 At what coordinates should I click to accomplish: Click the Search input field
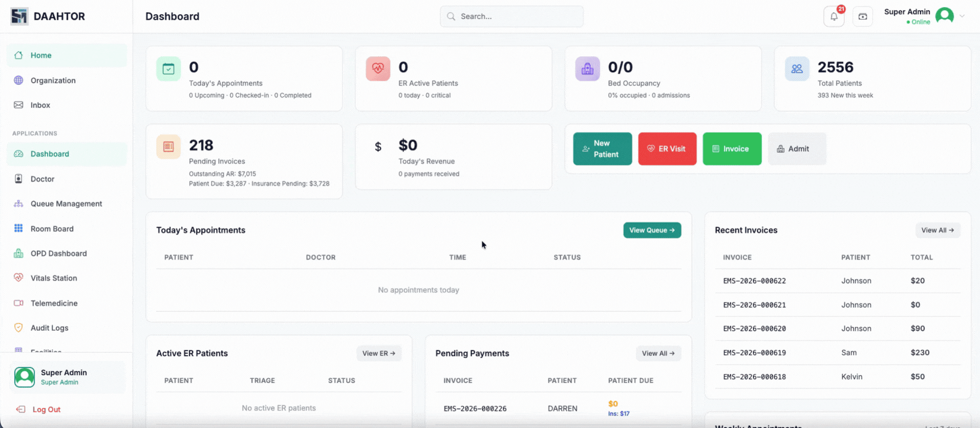512,16
